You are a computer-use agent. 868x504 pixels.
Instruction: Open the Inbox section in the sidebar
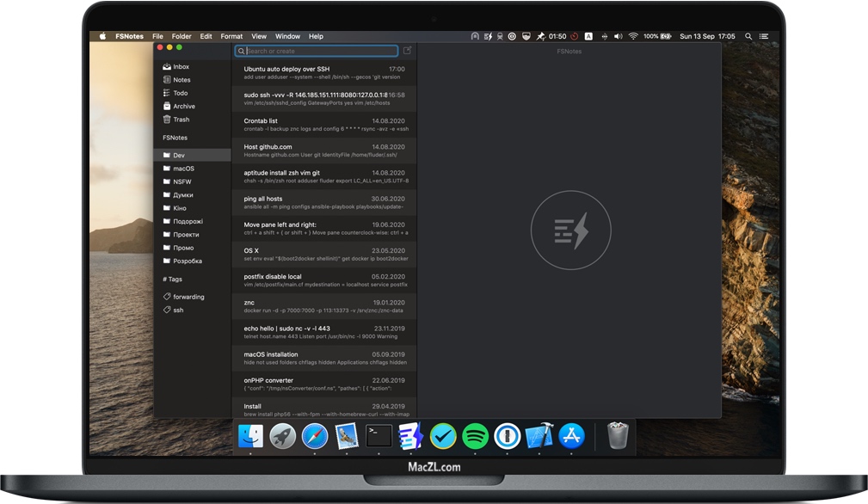[x=181, y=66]
